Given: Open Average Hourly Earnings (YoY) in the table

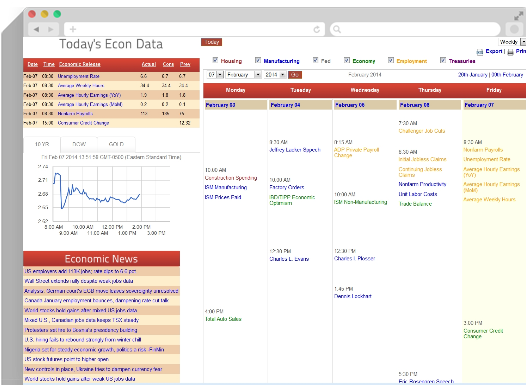Looking at the screenshot, I should [89, 95].
